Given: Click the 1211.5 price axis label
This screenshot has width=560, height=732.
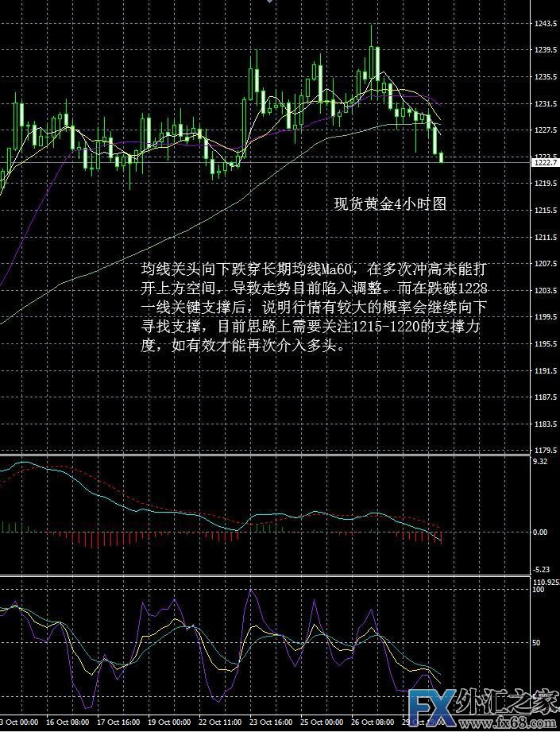Looking at the screenshot, I should [546, 237].
